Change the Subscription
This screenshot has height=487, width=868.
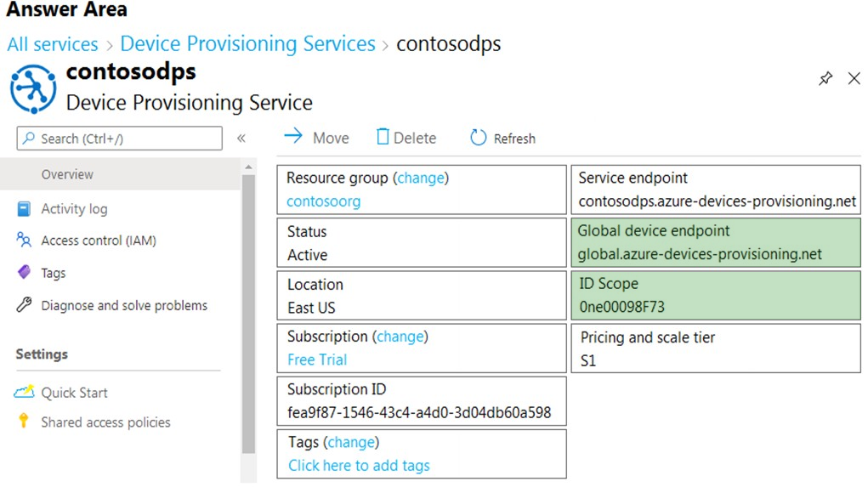(x=400, y=337)
